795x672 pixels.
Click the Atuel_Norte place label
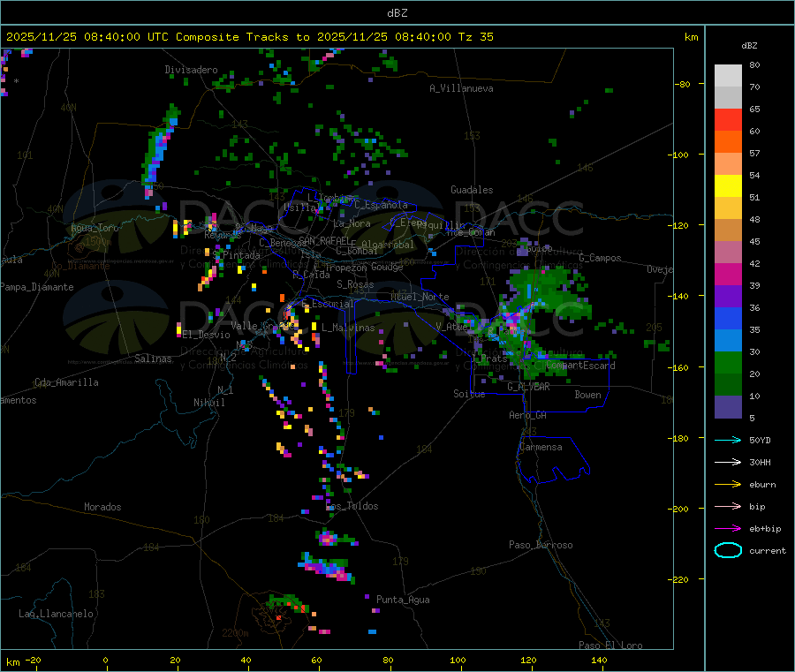420,297
